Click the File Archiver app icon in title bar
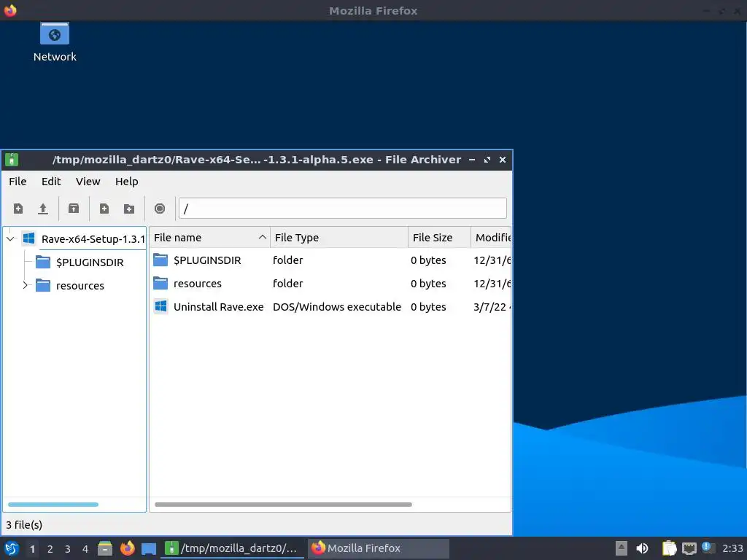Viewport: 747px width, 560px height. click(12, 160)
